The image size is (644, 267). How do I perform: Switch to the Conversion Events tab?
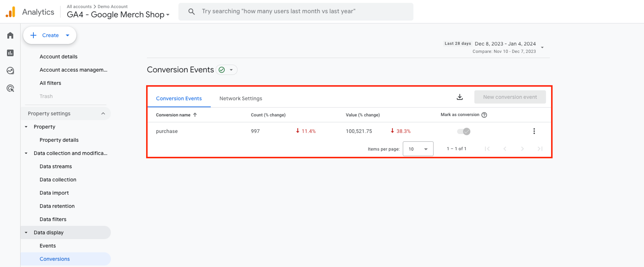[179, 99]
